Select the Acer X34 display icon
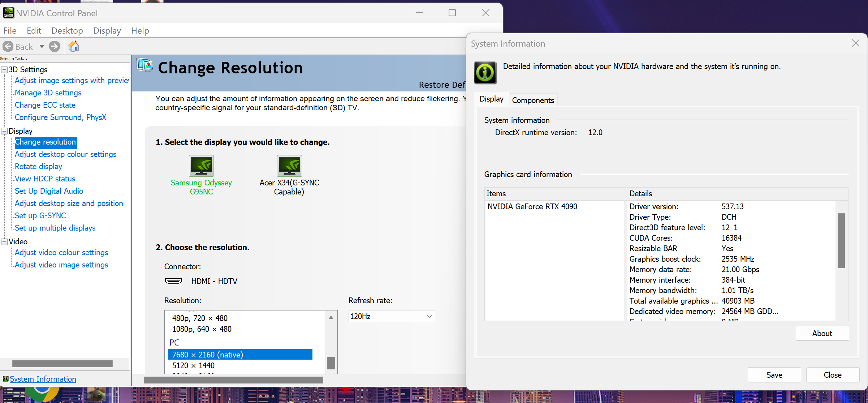The width and height of the screenshot is (868, 403). [x=289, y=166]
